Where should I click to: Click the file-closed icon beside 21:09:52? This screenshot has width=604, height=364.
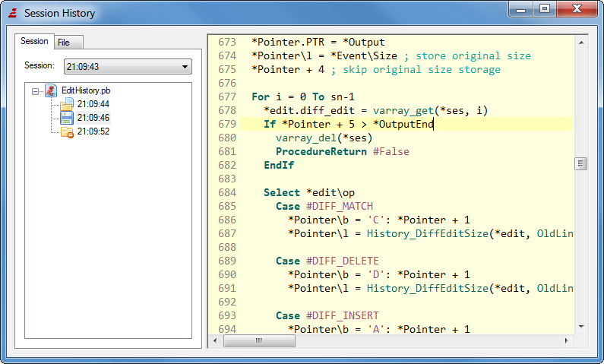66,131
